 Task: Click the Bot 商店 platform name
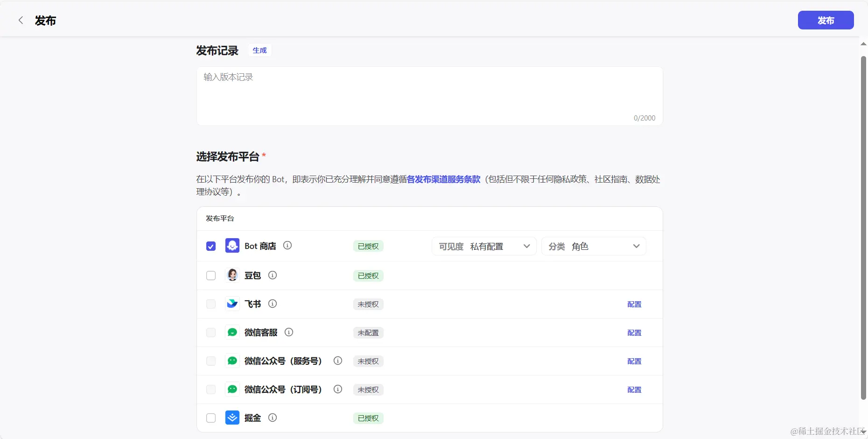pyautogui.click(x=260, y=246)
